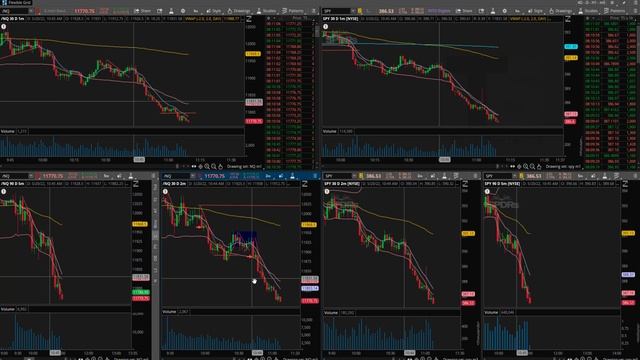Open hamburger menu of top-left /NQ chart

(x=313, y=11)
